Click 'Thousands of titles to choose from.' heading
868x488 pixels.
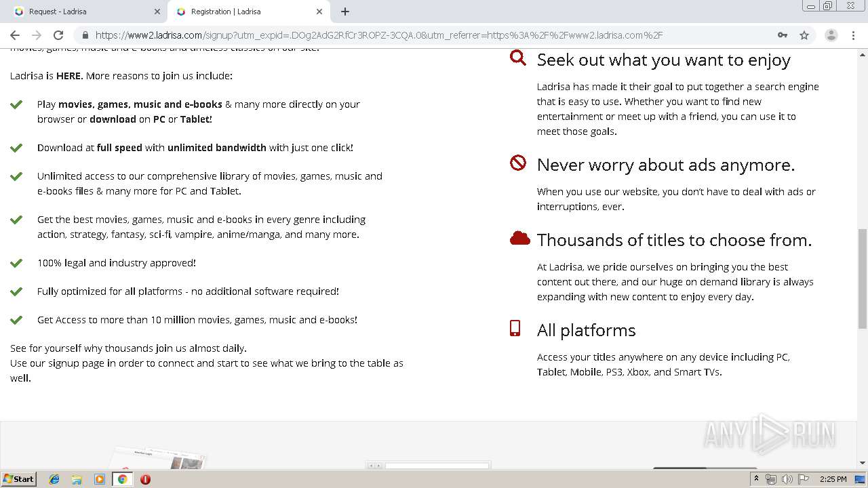pos(674,240)
